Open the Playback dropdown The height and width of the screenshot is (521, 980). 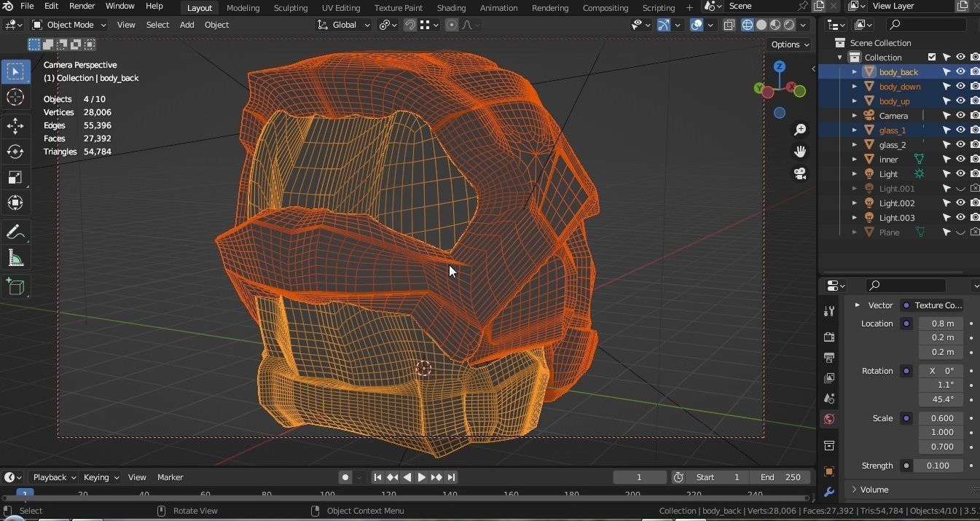coord(55,477)
